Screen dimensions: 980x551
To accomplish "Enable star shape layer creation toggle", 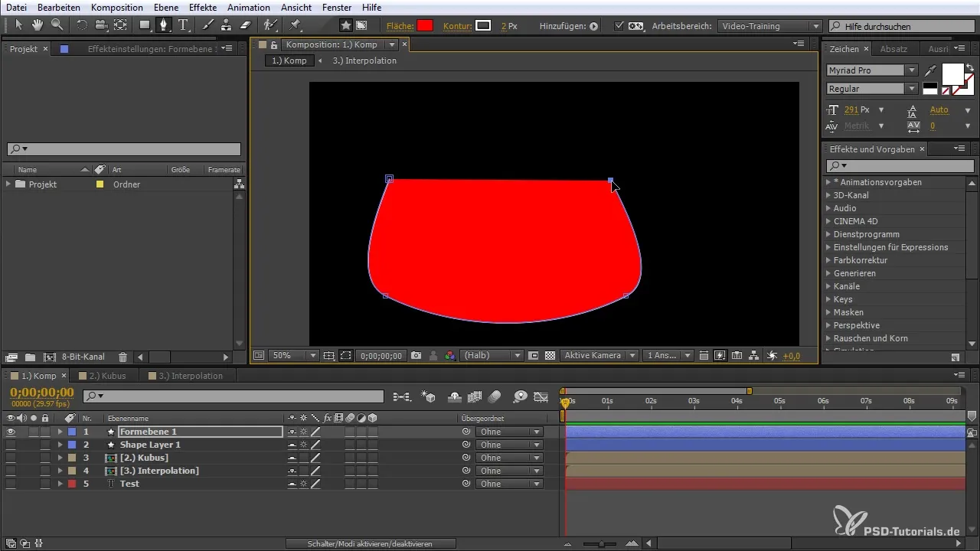I will click(346, 25).
